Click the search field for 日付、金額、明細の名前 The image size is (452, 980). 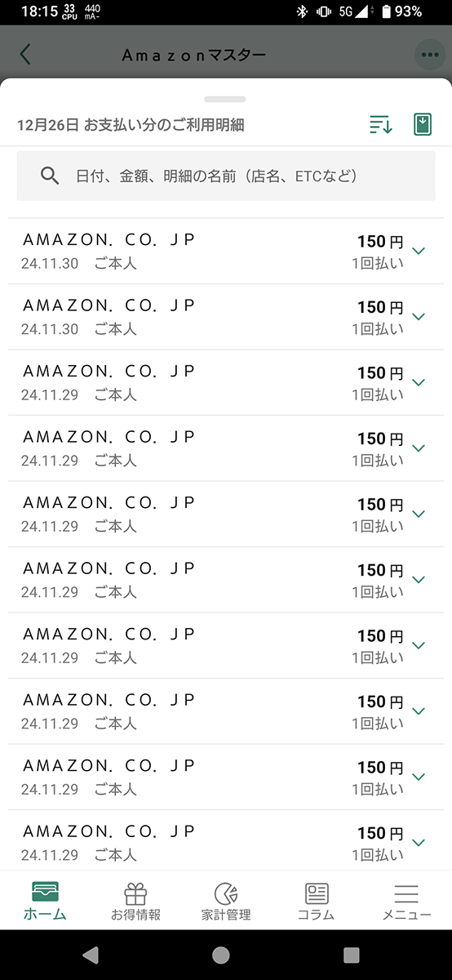pyautogui.click(x=226, y=176)
